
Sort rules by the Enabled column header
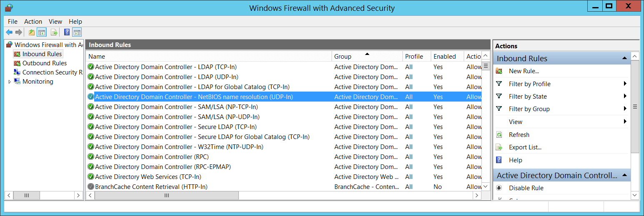coord(444,57)
